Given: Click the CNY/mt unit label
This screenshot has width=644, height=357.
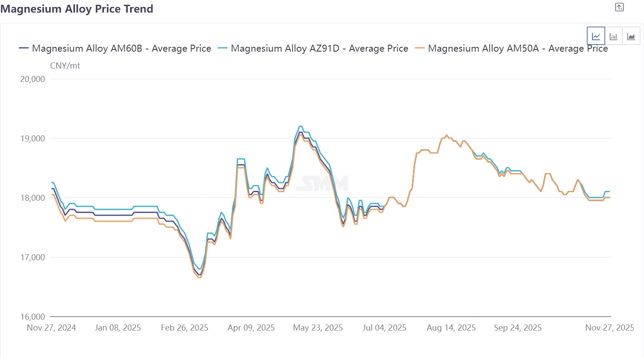Looking at the screenshot, I should (65, 66).
